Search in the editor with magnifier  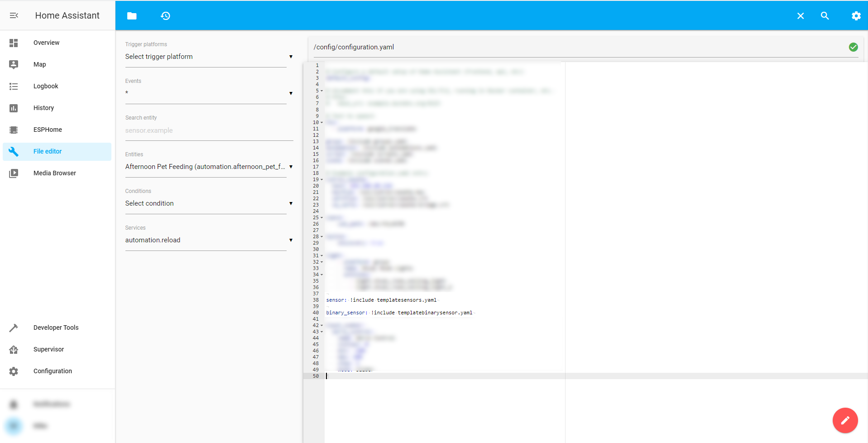pyautogui.click(x=825, y=16)
